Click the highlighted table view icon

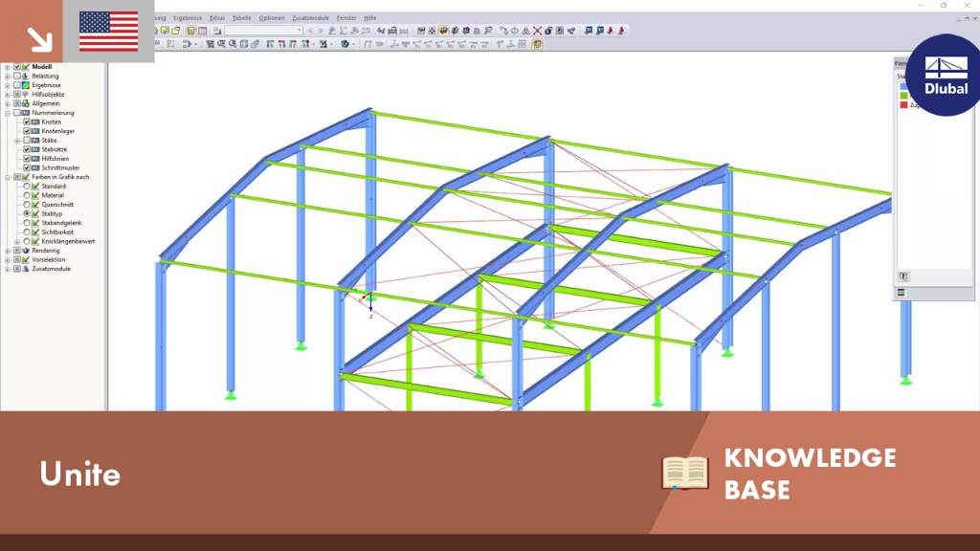coord(191,31)
